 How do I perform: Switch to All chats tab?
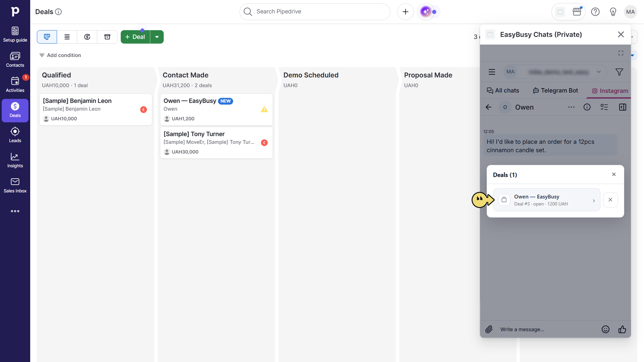(503, 90)
